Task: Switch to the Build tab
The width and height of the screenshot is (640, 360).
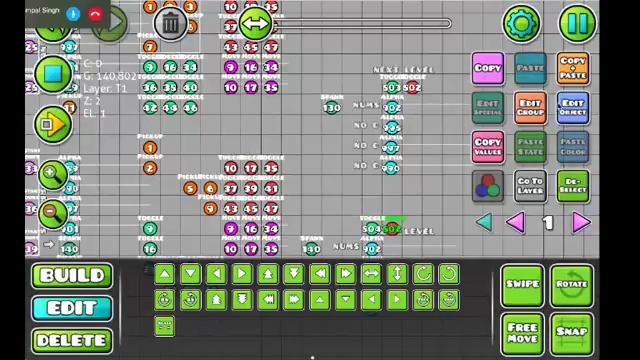Action: point(72,276)
